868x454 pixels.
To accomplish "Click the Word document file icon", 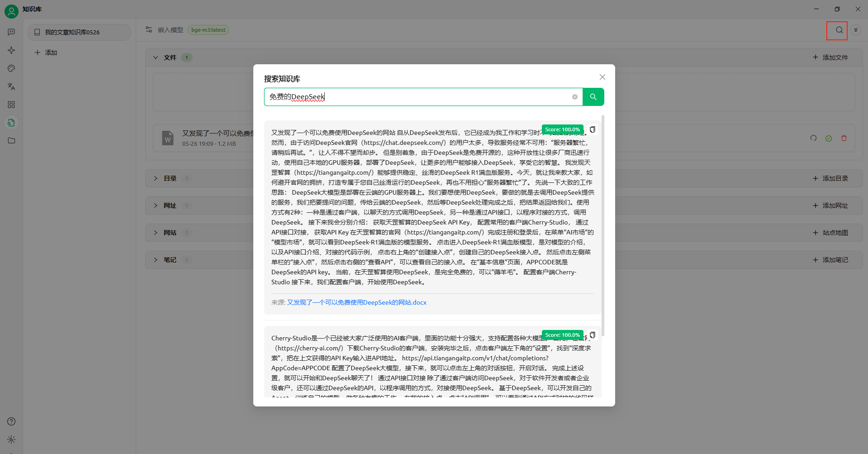I will (168, 138).
